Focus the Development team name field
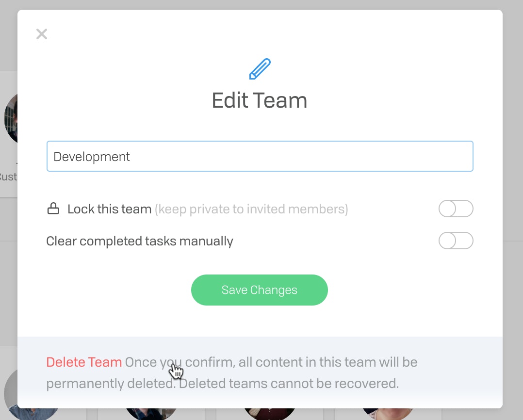This screenshot has height=420, width=523. click(x=260, y=156)
